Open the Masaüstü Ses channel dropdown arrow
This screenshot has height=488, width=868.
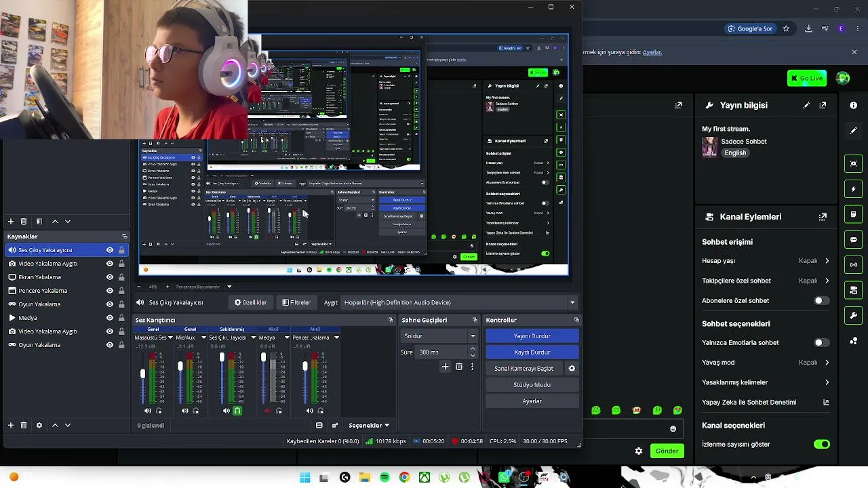pos(170,338)
